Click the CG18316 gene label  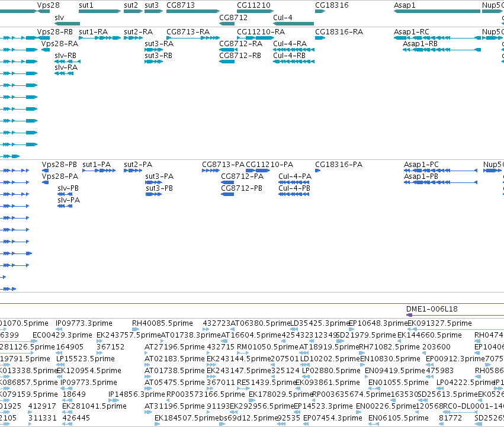(332, 5)
